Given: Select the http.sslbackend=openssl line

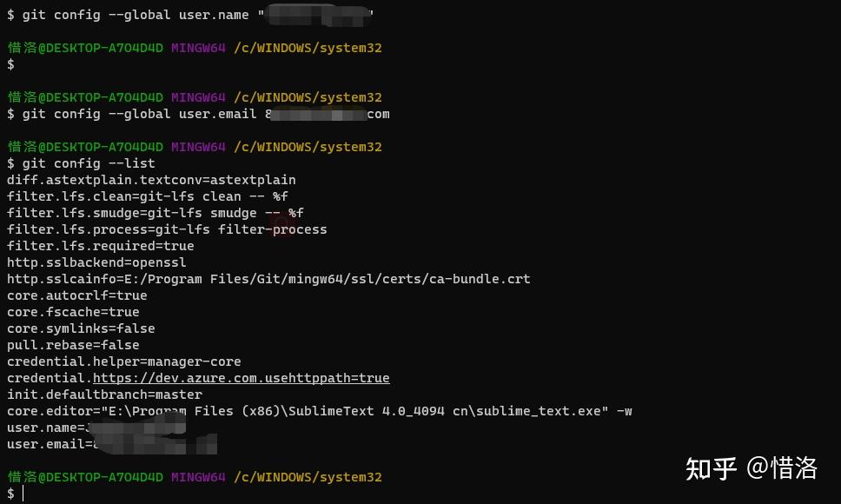Looking at the screenshot, I should coord(96,262).
